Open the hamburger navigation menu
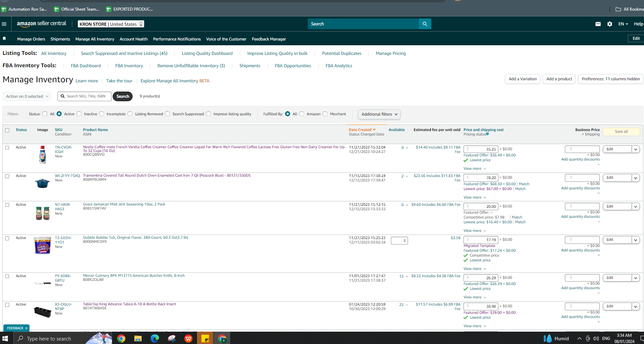This screenshot has width=644, height=344. click(x=4, y=24)
